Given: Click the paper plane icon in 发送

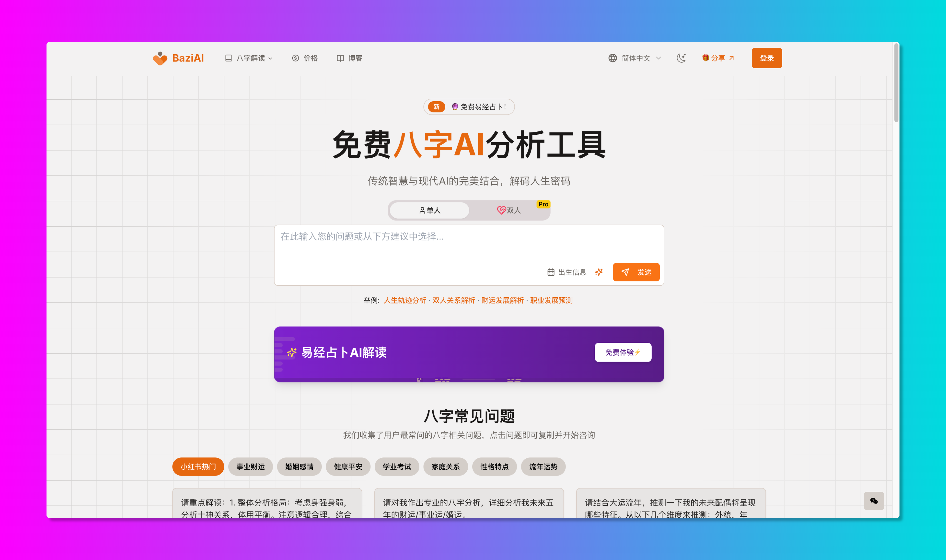Looking at the screenshot, I should (625, 272).
